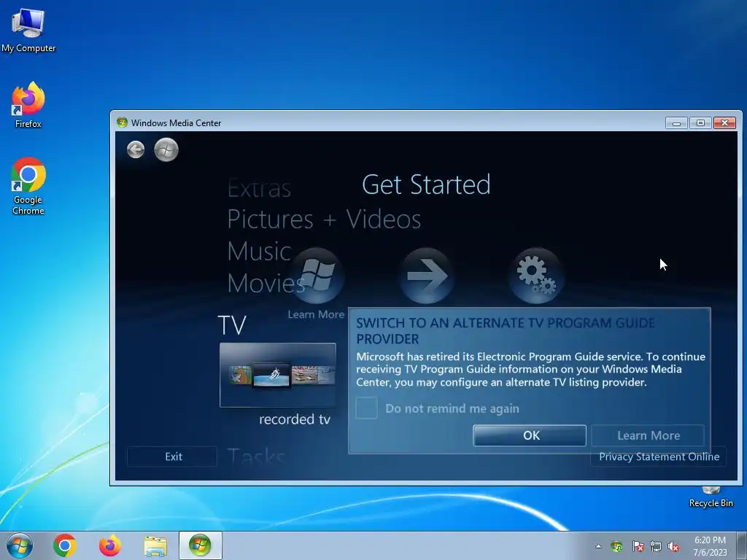The height and width of the screenshot is (560, 747).
Task: Open the Windows Start menu orb
Action: (x=20, y=545)
